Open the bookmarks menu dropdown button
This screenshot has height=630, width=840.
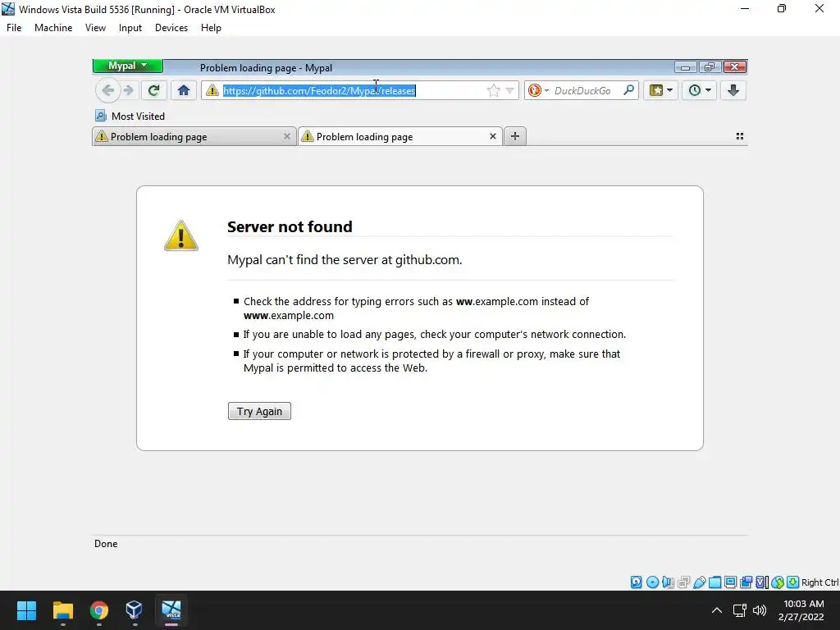pos(660,90)
